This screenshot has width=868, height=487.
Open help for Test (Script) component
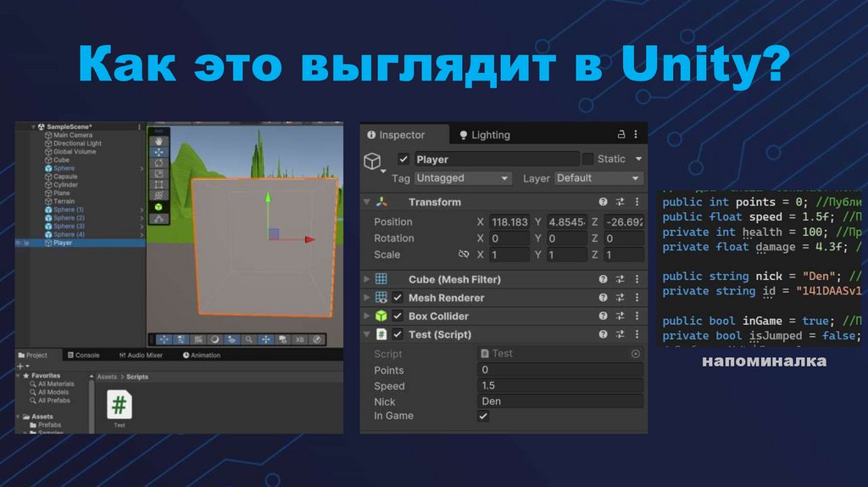pyautogui.click(x=603, y=334)
